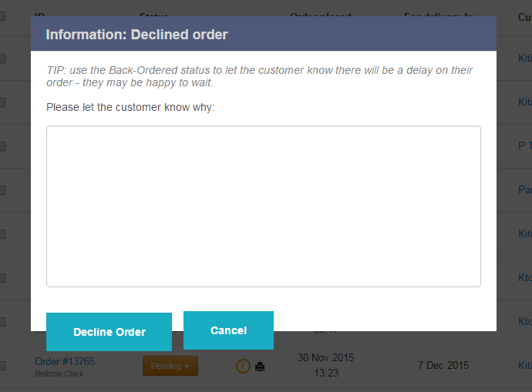Tick the checkbox for Order #13765 row

tap(2, 366)
